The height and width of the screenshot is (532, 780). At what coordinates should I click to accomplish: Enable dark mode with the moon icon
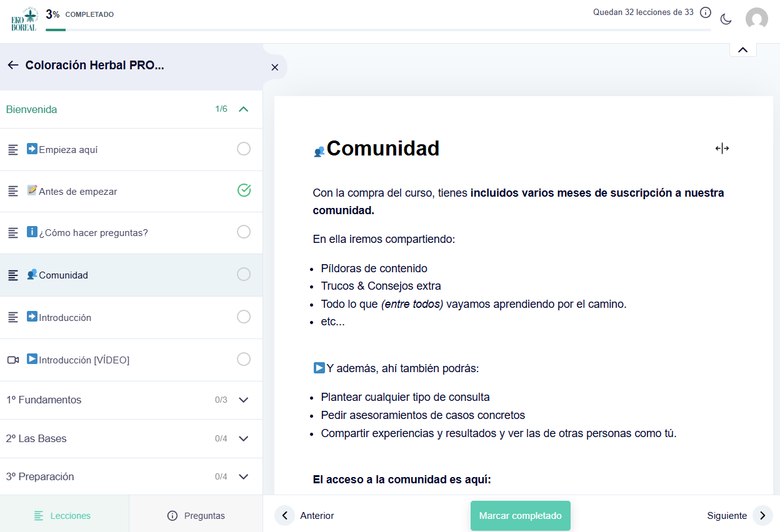pyautogui.click(x=726, y=19)
